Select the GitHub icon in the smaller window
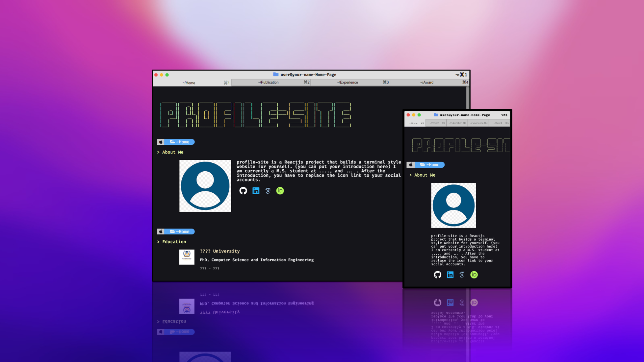 pyautogui.click(x=438, y=275)
